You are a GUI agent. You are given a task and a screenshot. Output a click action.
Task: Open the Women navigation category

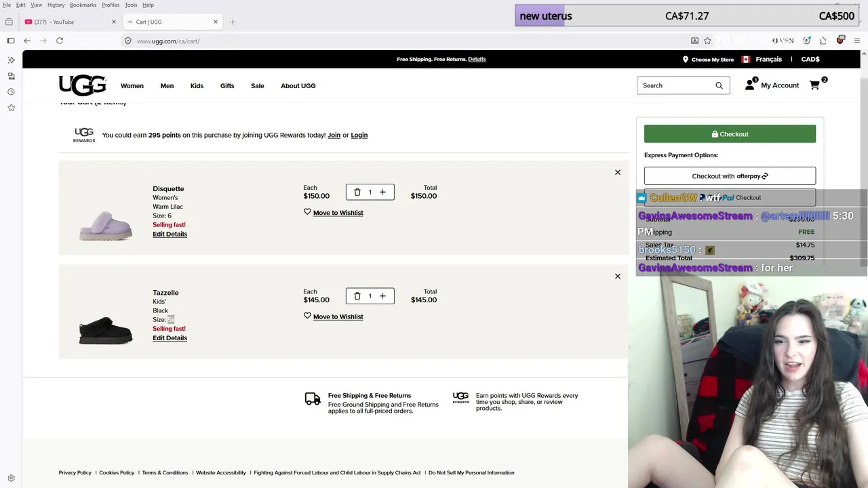(132, 85)
